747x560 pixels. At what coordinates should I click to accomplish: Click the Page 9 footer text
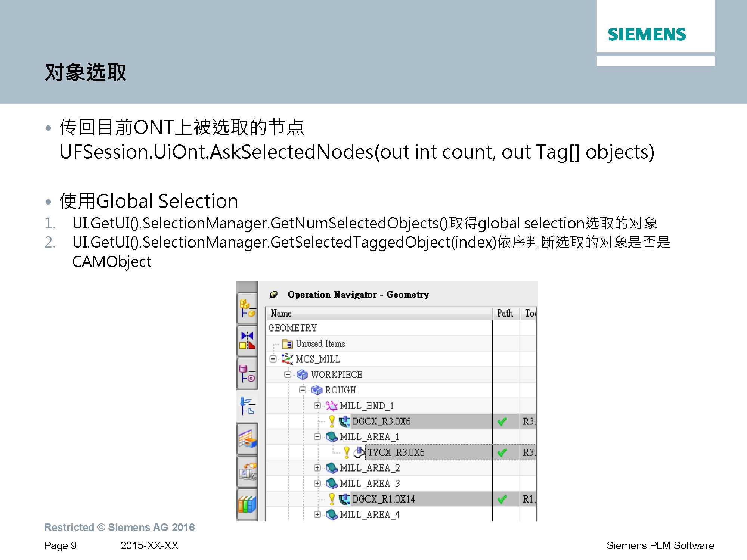pos(60,545)
